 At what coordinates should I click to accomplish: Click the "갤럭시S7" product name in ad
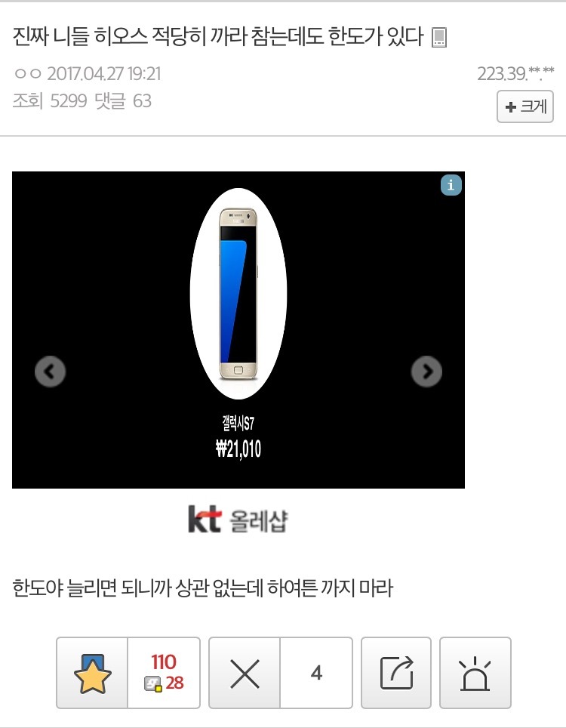pyautogui.click(x=238, y=423)
